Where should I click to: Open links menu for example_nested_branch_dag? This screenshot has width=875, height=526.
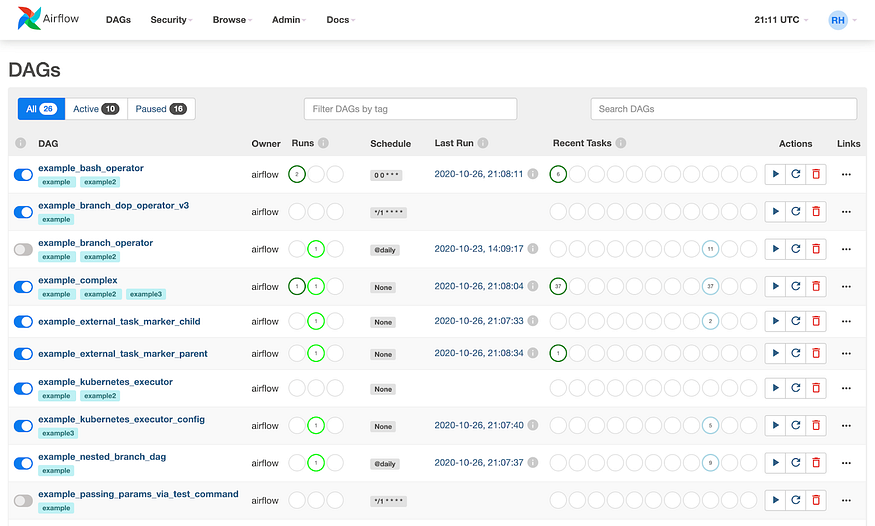(x=846, y=462)
